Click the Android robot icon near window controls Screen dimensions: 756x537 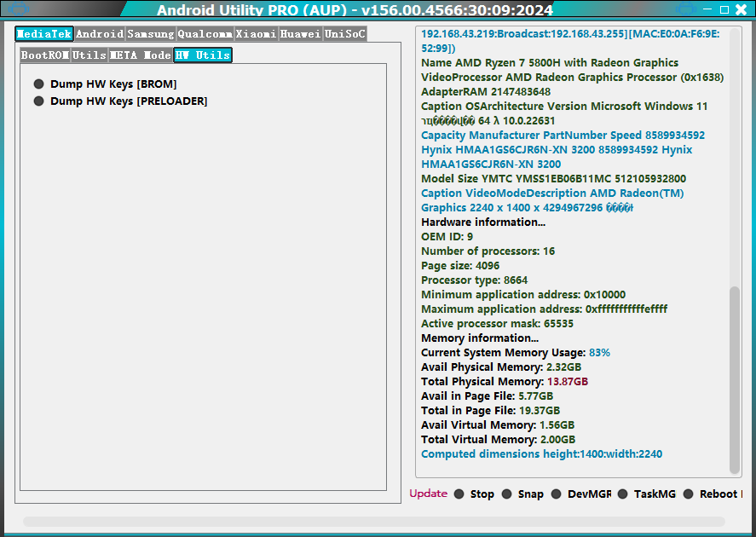pyautogui.click(x=685, y=9)
